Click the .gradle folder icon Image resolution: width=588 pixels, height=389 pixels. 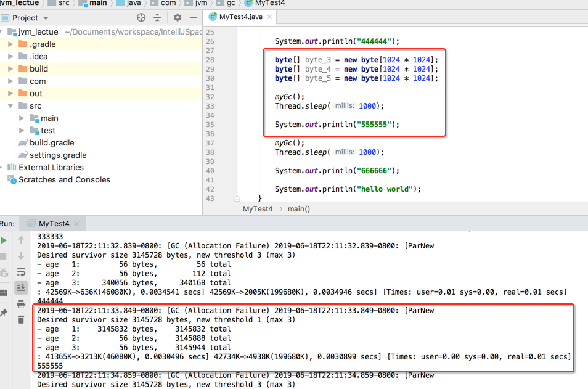pos(23,44)
